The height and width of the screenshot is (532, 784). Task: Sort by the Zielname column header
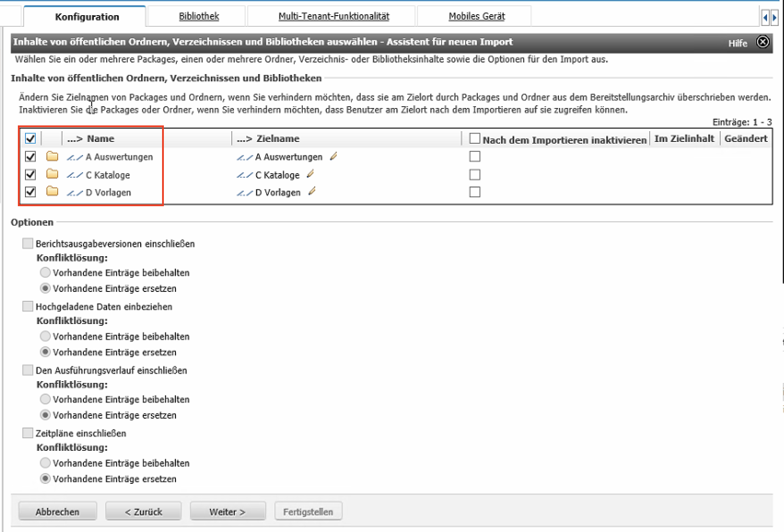(x=278, y=139)
